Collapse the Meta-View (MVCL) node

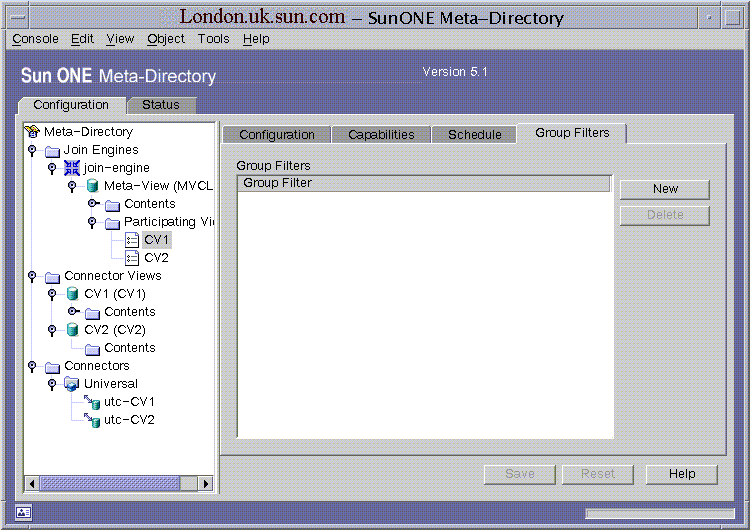pos(72,186)
